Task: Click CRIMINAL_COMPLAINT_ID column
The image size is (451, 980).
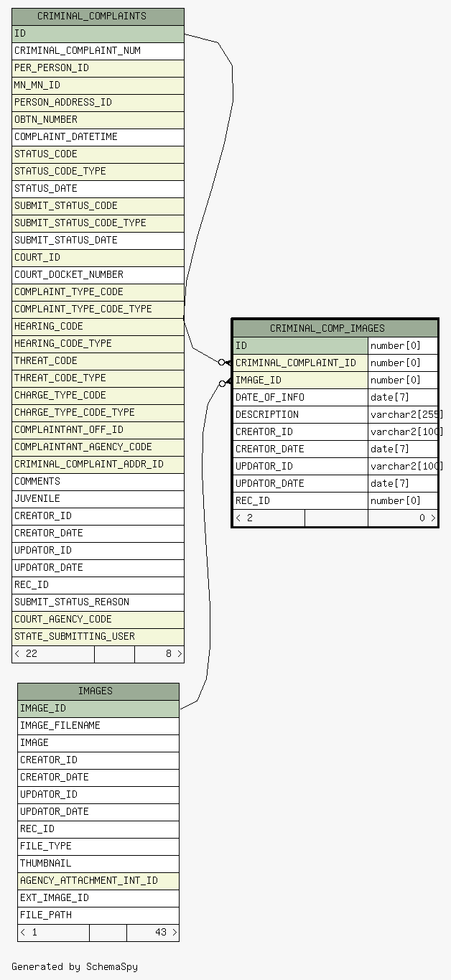Action: [300, 363]
